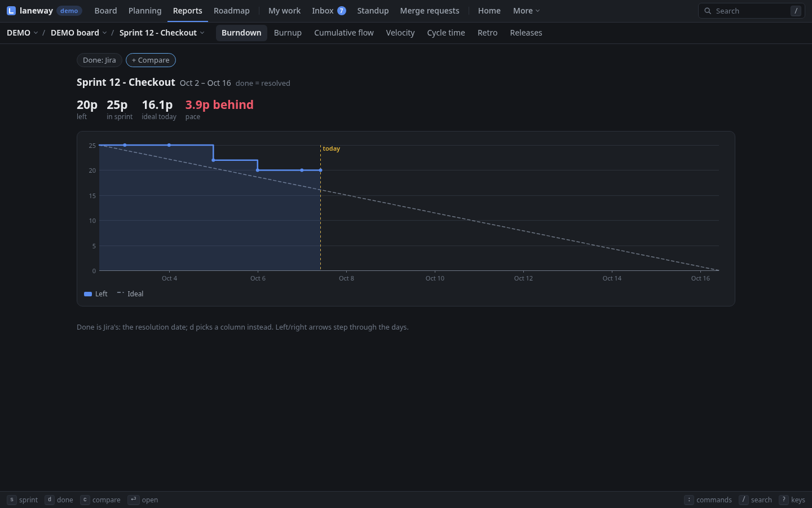This screenshot has width=812, height=508.
Task: Go to the Cycle time tab
Action: [x=446, y=33]
